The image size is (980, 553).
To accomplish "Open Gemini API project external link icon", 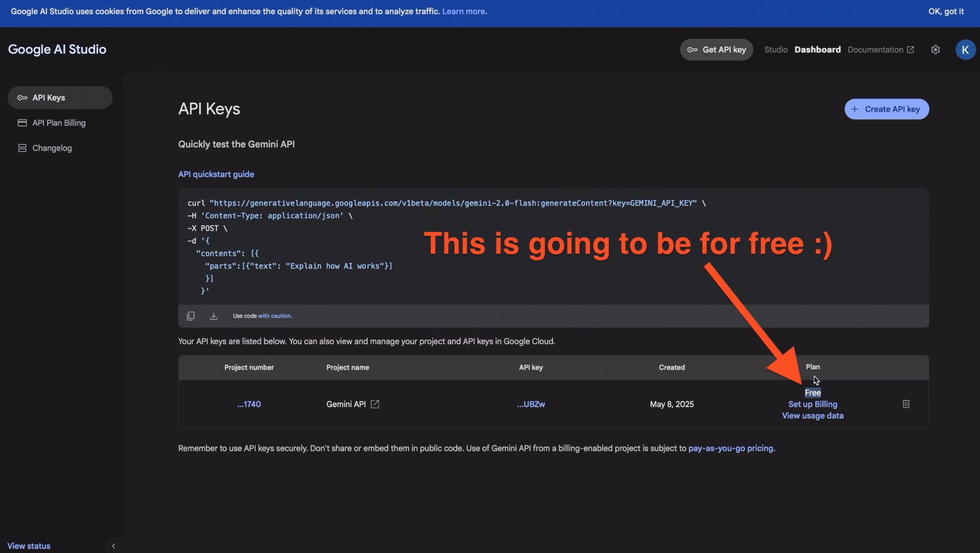I will pos(374,404).
